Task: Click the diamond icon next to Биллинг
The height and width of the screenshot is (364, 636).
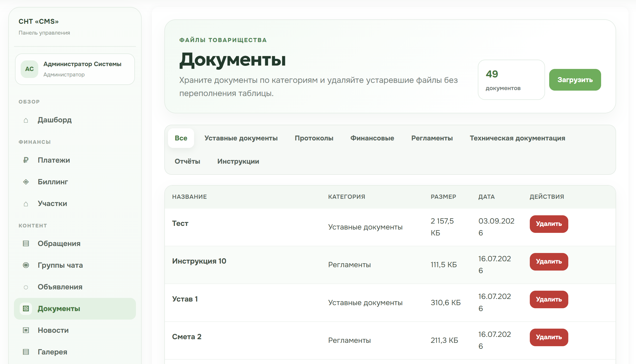Action: click(x=26, y=182)
